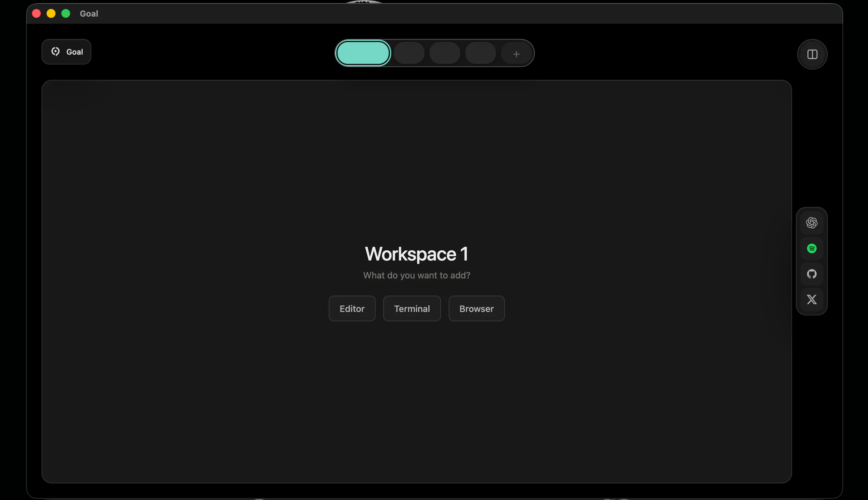The image size is (868, 500).
Task: Open the X (Twitter) icon in the side dock
Action: tap(812, 299)
